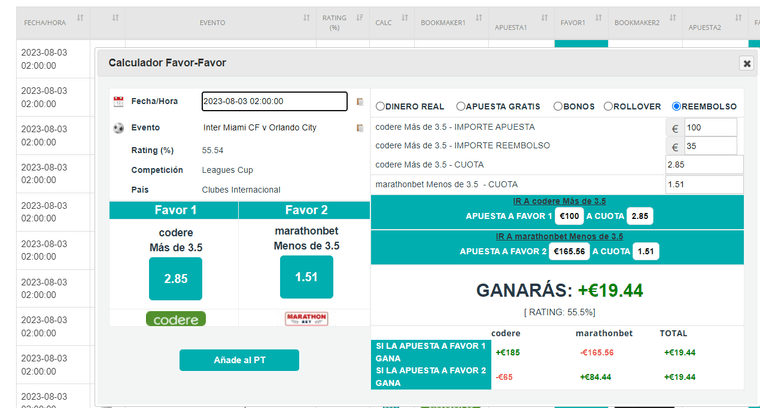760x408 pixels.
Task: Click the [ RATING: 55.5%] text
Action: click(x=559, y=313)
